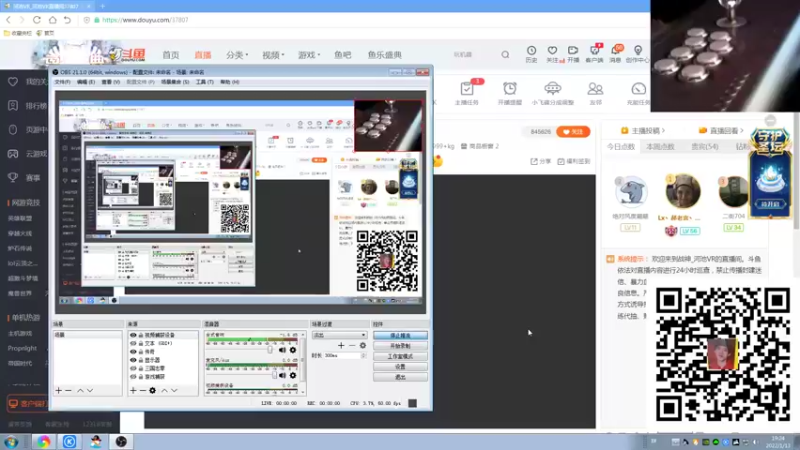This screenshot has width=800, height=450.
Task: Toggle lock on 视频捕获设备 source
Action: (x=141, y=335)
